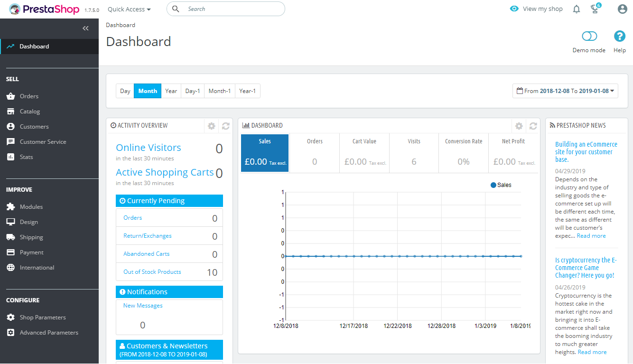Show the Cart Value metric chart
The height and width of the screenshot is (364, 633).
tap(364, 153)
